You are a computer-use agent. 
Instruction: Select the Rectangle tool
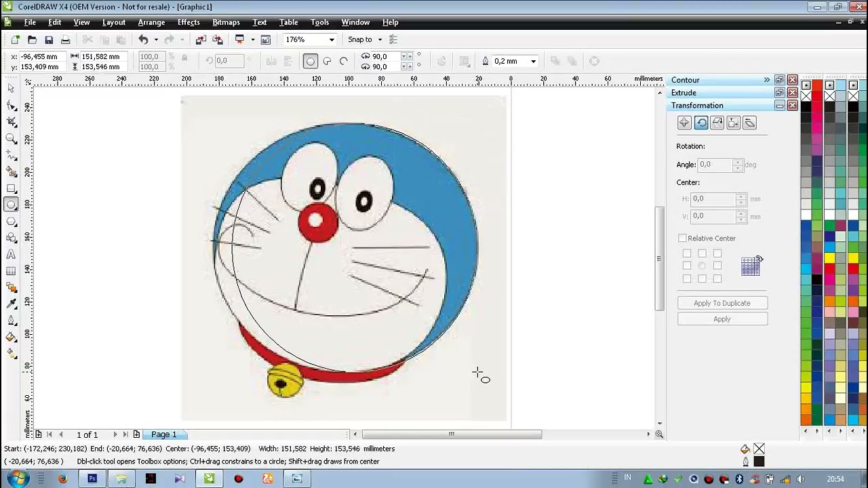coord(11,188)
